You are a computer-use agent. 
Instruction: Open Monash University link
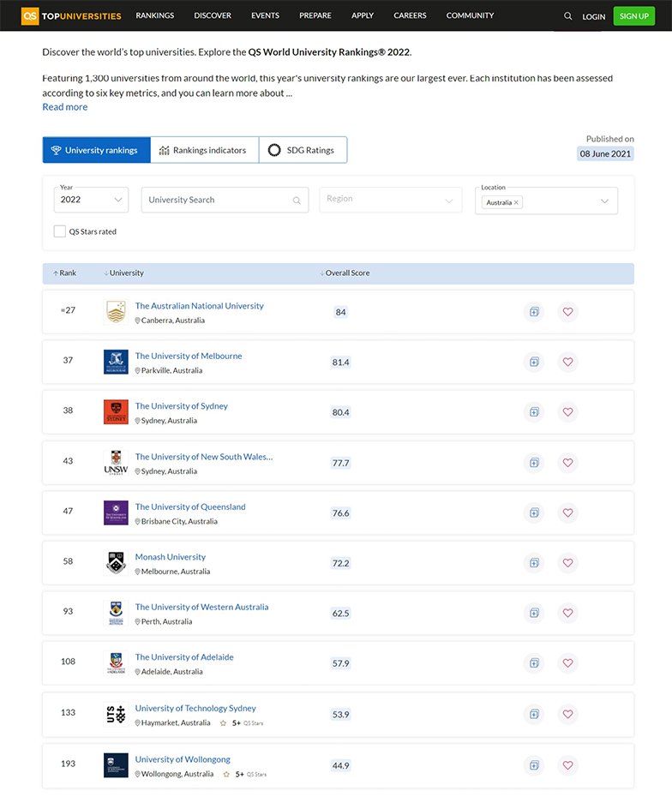pos(171,557)
